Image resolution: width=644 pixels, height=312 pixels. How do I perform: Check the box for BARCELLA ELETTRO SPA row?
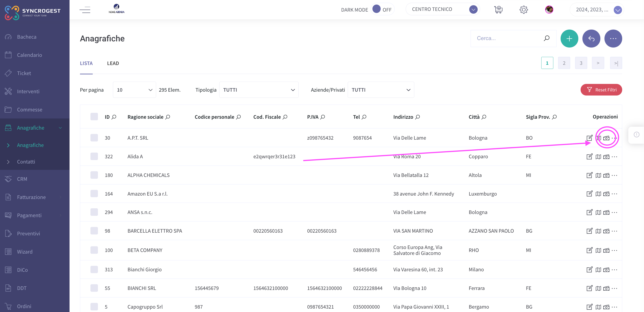[94, 231]
